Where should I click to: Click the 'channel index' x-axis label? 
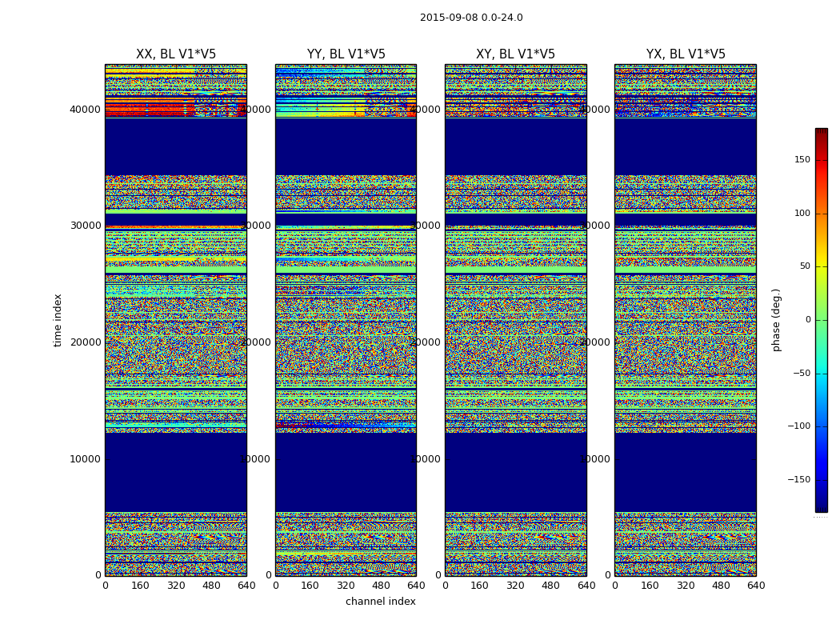[380, 602]
